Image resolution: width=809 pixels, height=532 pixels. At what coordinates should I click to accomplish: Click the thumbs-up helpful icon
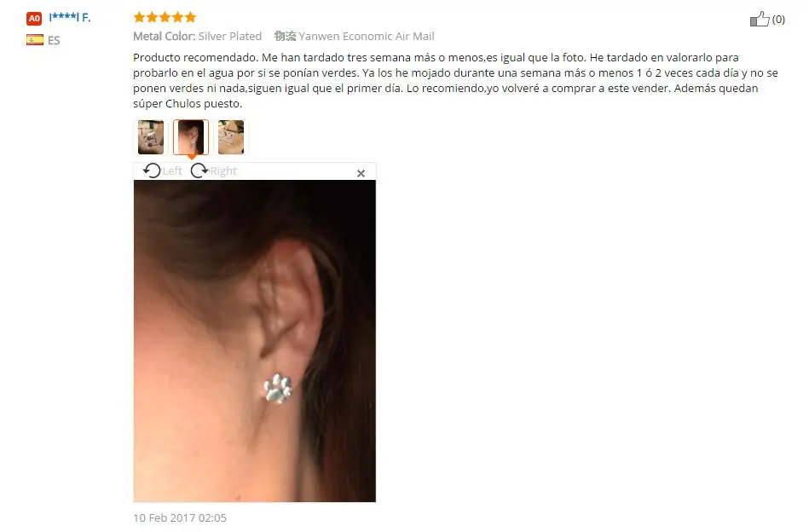click(760, 19)
